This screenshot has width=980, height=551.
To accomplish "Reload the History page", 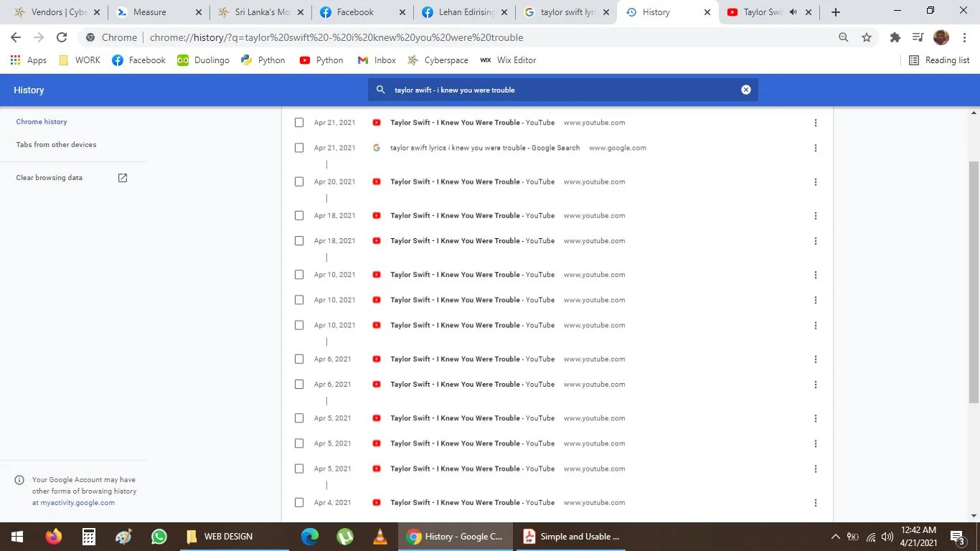I will [62, 37].
